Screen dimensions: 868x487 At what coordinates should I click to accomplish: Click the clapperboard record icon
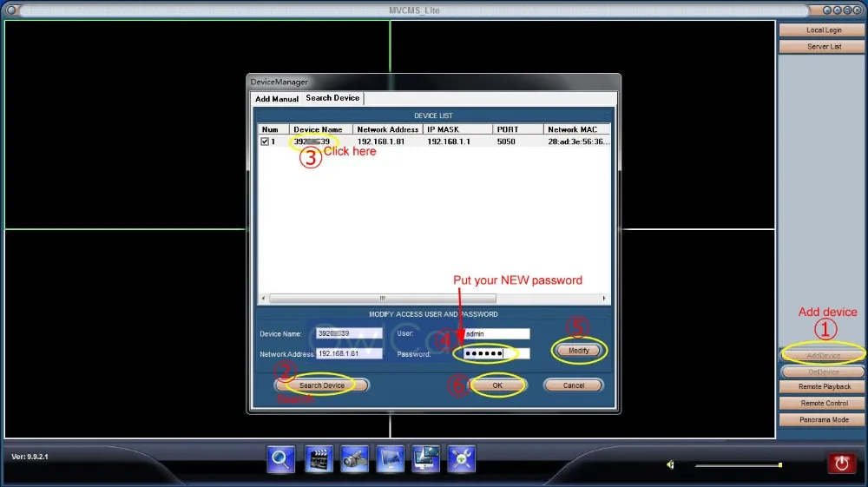coord(319,459)
